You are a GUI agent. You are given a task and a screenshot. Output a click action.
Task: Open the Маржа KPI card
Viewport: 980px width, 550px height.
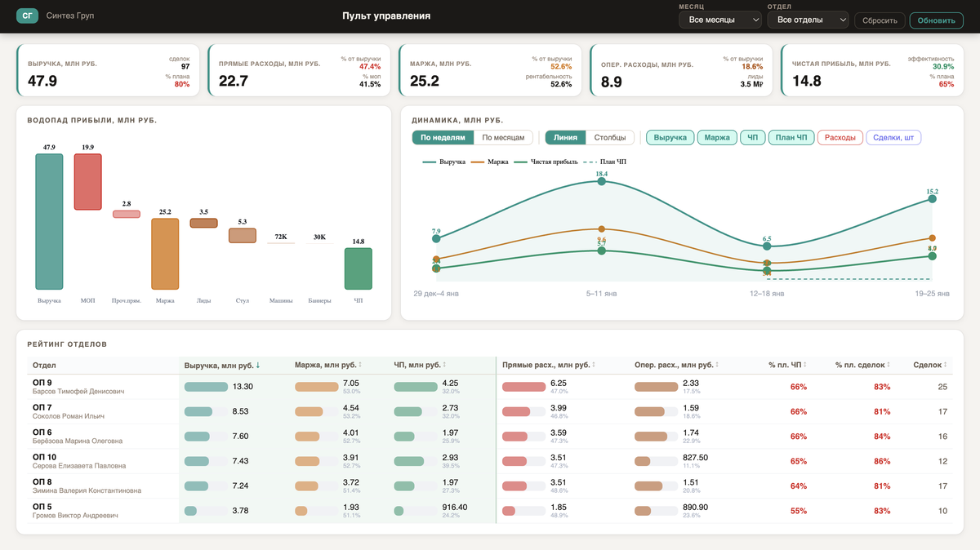490,70
